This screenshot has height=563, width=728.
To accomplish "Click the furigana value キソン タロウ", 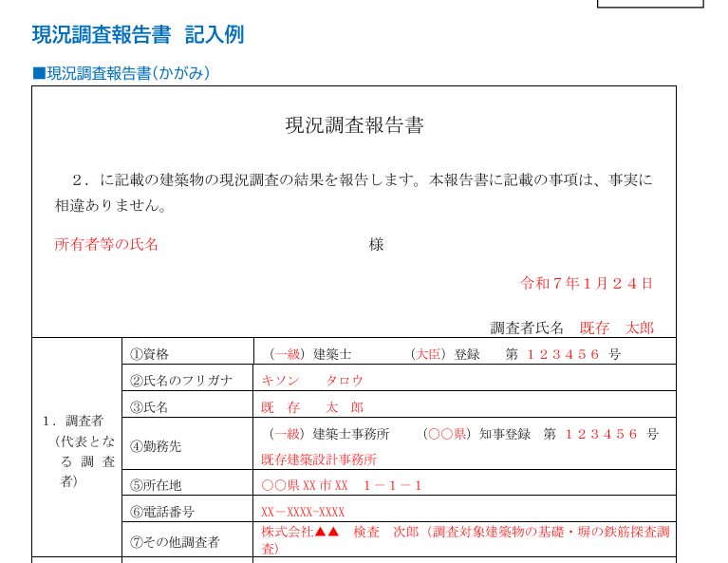I will 312,380.
